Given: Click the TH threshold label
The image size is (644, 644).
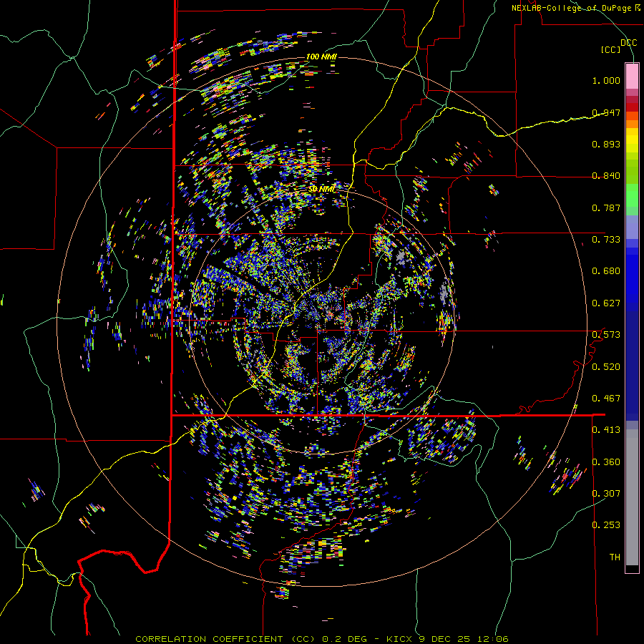Looking at the screenshot, I should [615, 557].
